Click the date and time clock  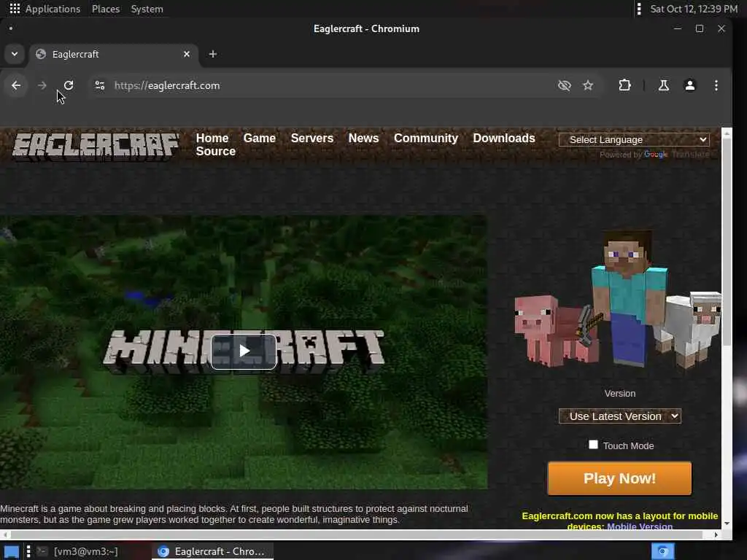pyautogui.click(x=694, y=9)
